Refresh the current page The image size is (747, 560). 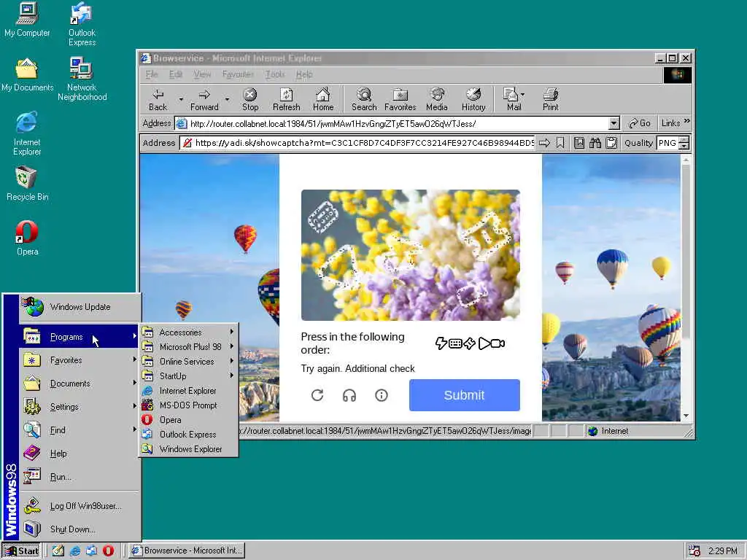(286, 100)
